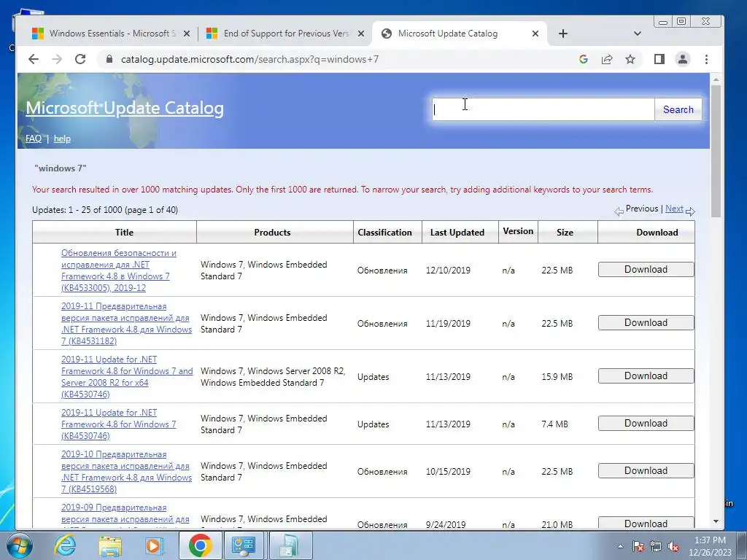The width and height of the screenshot is (747, 560).
Task: Click the previous page arrow icon
Action: [619, 211]
